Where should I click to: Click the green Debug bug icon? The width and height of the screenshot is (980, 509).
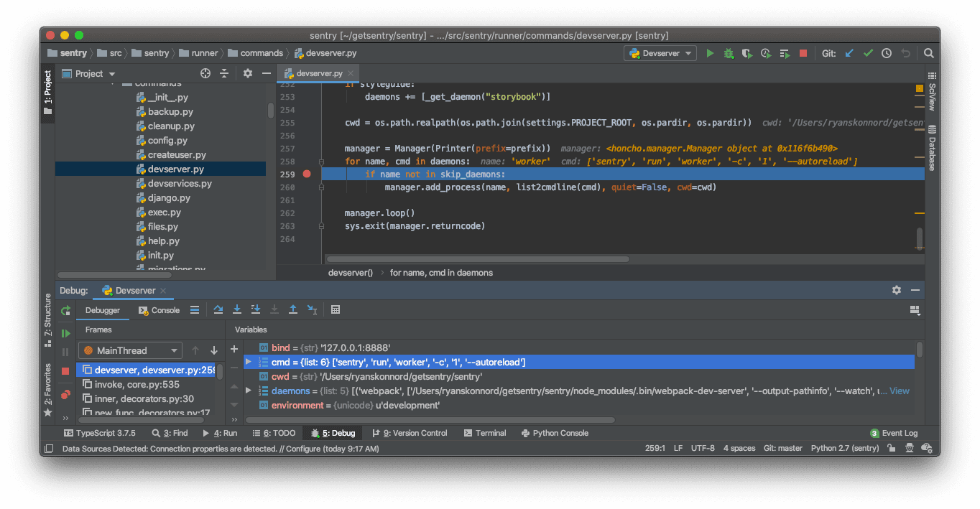729,53
